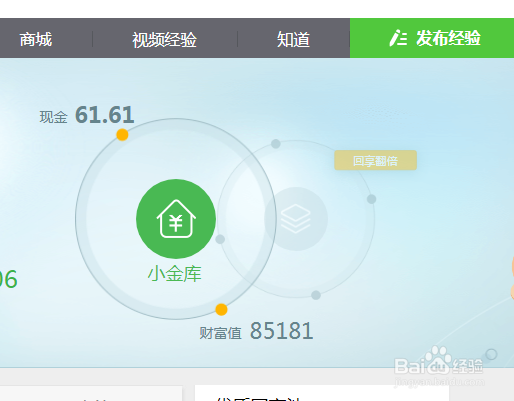Click the 小金库 label text
The height and width of the screenshot is (401, 514).
coord(175,274)
